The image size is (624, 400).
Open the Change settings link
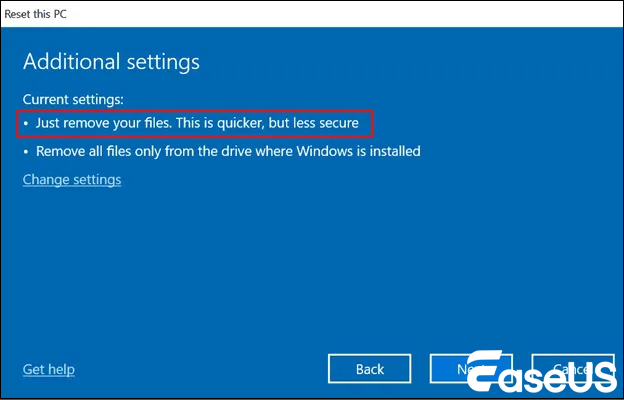coord(72,180)
